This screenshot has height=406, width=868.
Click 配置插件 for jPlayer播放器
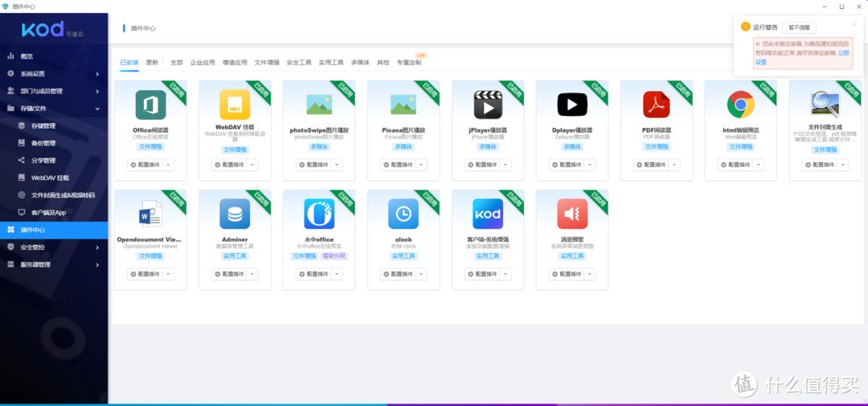tap(481, 165)
